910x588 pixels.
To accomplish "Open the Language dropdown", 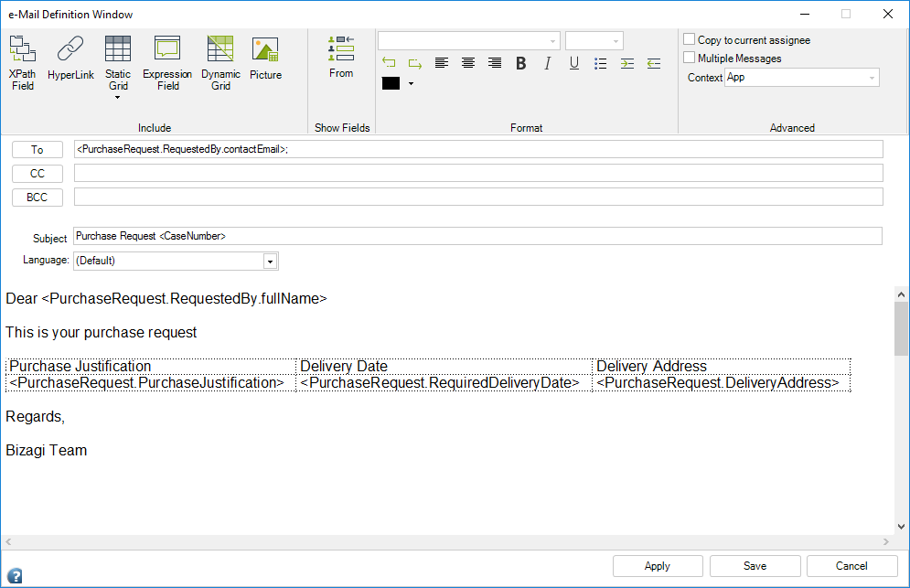I will point(176,261).
